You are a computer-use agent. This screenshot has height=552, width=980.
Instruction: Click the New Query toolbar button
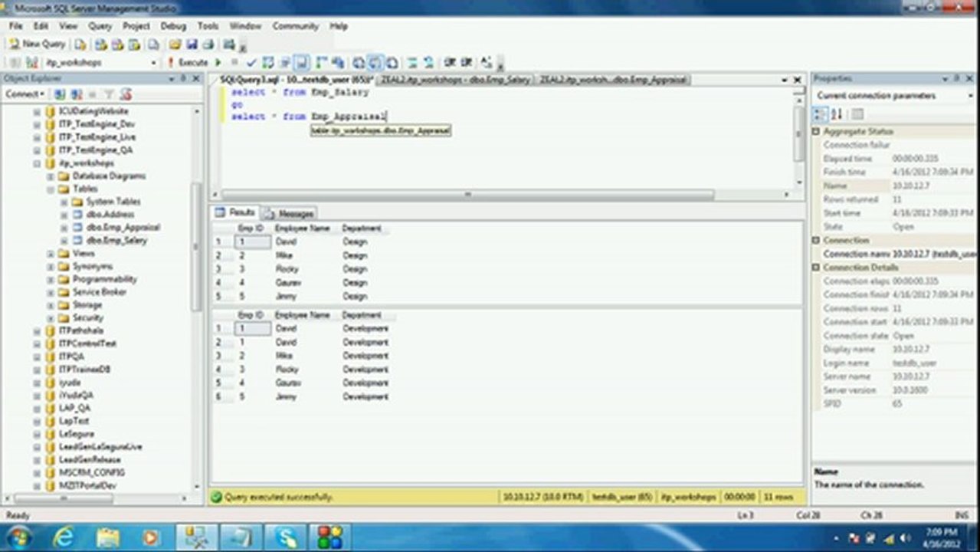point(37,44)
